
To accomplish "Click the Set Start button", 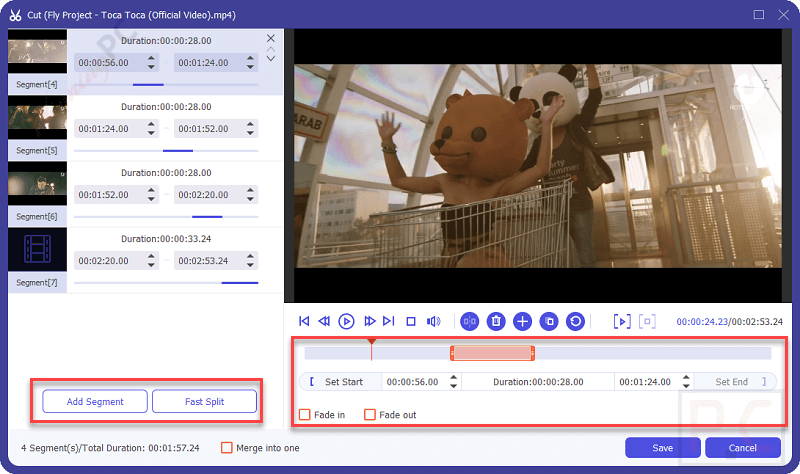I will pos(340,382).
